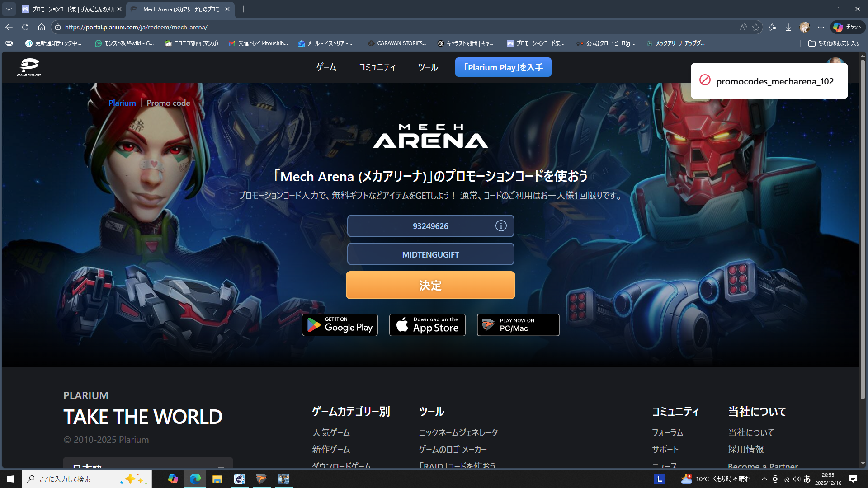The width and height of the screenshot is (868, 488).
Task: Switch to the プロモーションコード集 browser tab
Action: (x=72, y=9)
